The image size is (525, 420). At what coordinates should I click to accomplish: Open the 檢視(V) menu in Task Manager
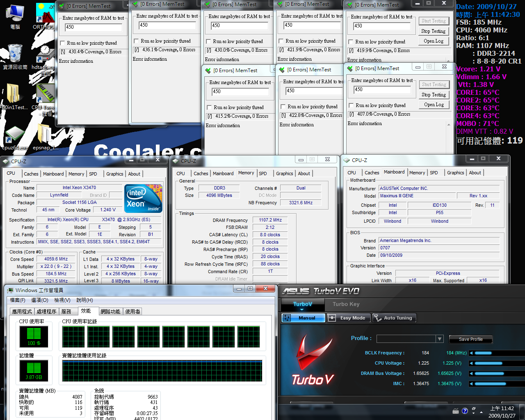62,300
